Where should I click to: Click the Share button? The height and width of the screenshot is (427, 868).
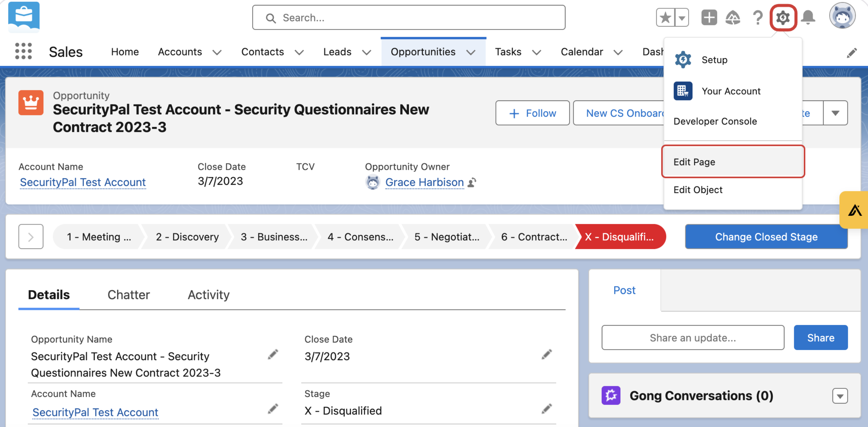[x=821, y=337]
